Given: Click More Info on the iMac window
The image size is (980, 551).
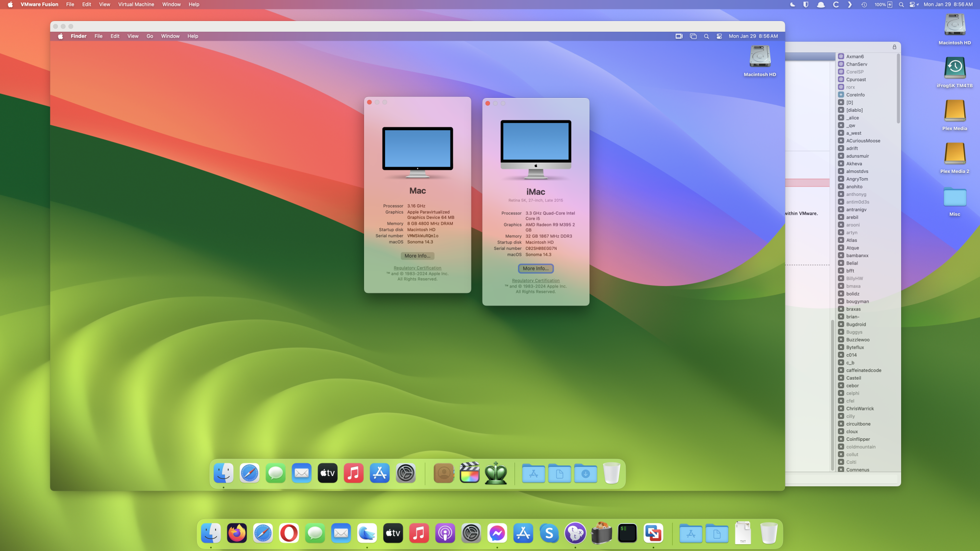Looking at the screenshot, I should (x=536, y=268).
